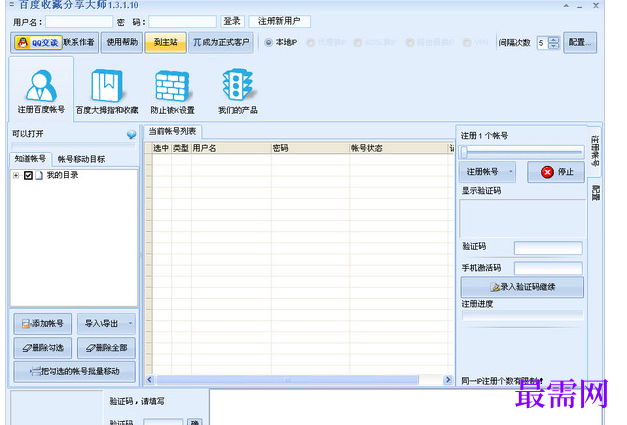Image resolution: width=627 pixels, height=425 pixels.
Task: Click the 帐号状态 column header
Action: click(x=399, y=148)
